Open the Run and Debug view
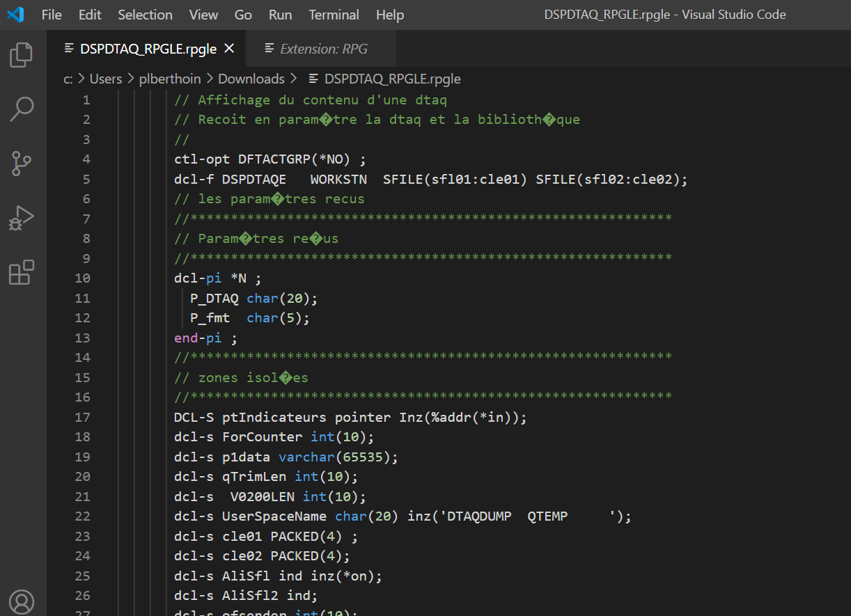 22,218
